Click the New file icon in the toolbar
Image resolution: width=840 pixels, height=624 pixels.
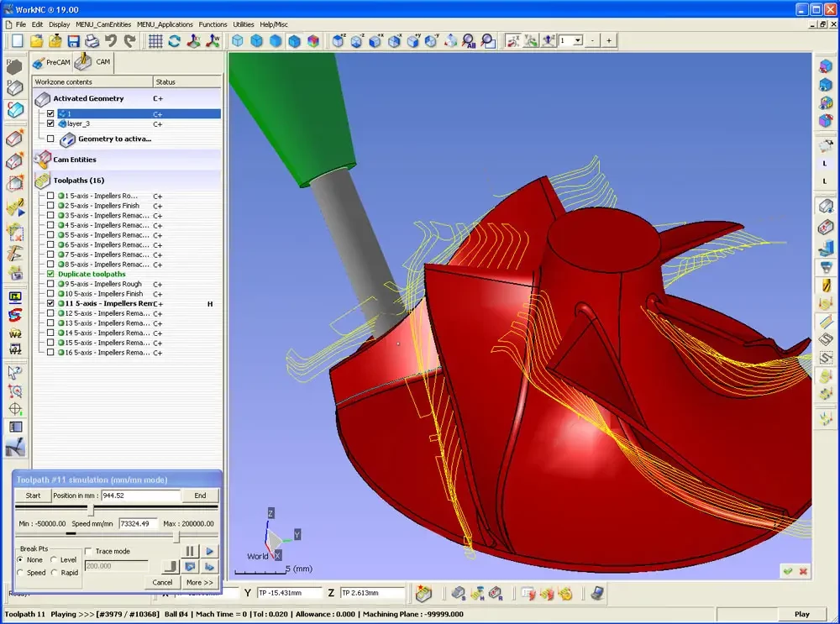[17, 40]
